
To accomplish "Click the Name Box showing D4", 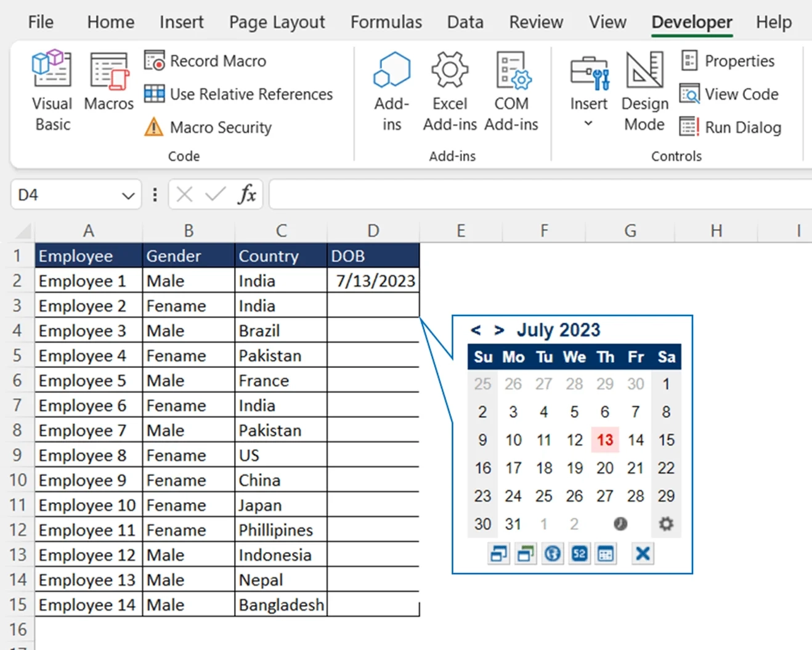I will 66,195.
